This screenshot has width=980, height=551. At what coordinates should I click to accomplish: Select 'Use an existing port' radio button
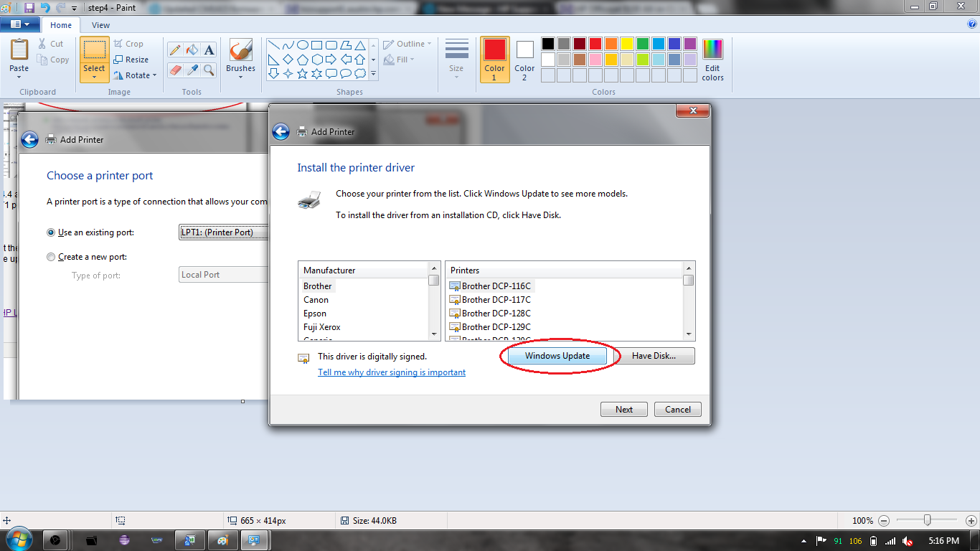tap(51, 232)
